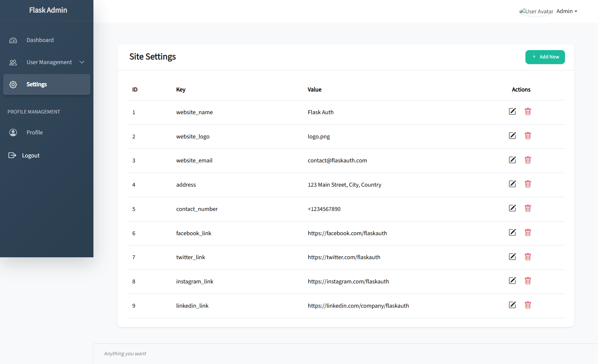Click the Logout link

(31, 156)
